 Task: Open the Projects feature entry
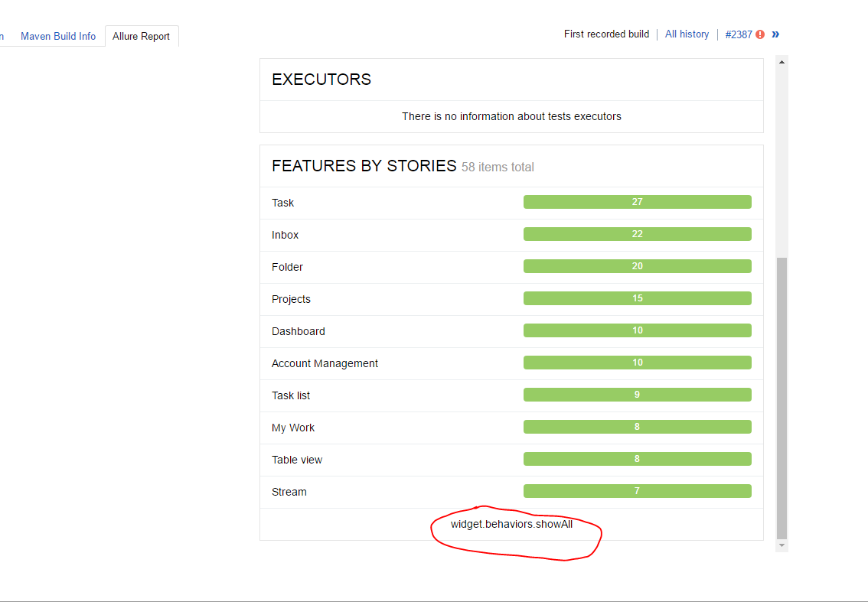point(291,298)
